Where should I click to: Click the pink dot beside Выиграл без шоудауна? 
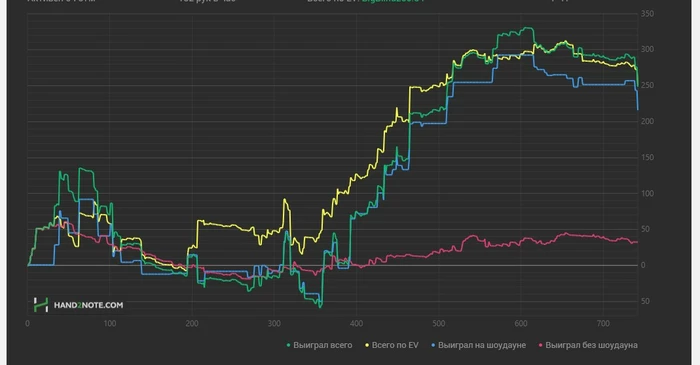coord(541,345)
